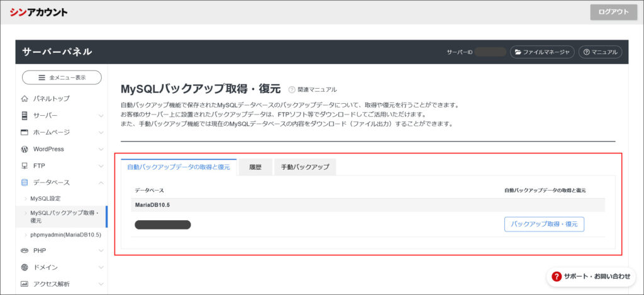
Task: Click the chart icon beside アクセス解析
Action: point(25,284)
